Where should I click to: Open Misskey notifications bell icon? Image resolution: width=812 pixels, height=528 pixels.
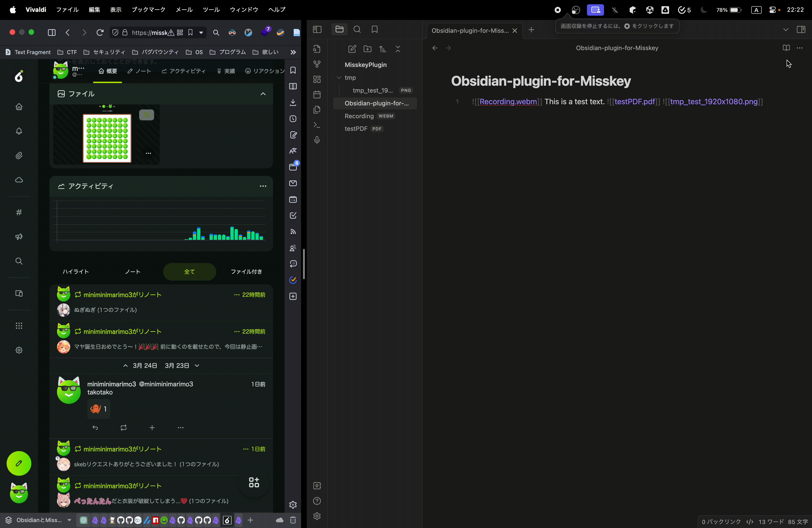click(19, 131)
